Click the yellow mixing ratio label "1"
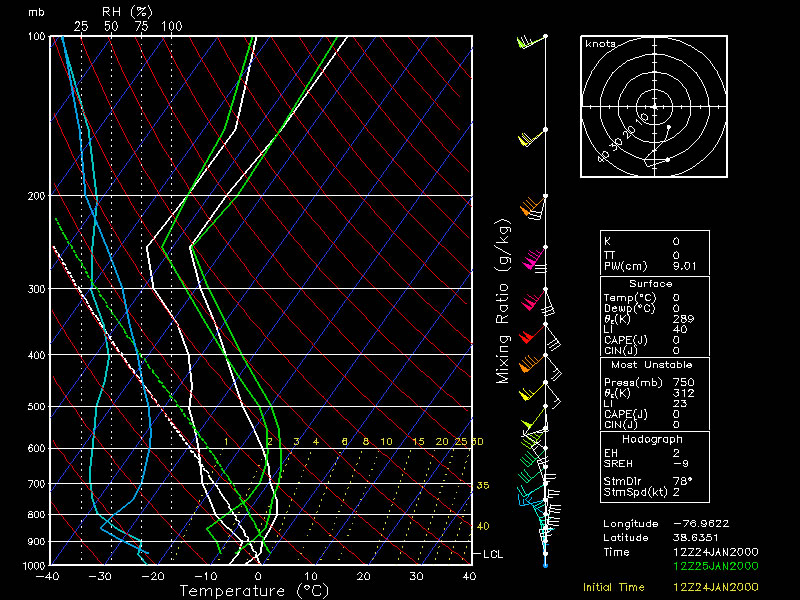Viewport: 800px width, 600px height. point(226,442)
